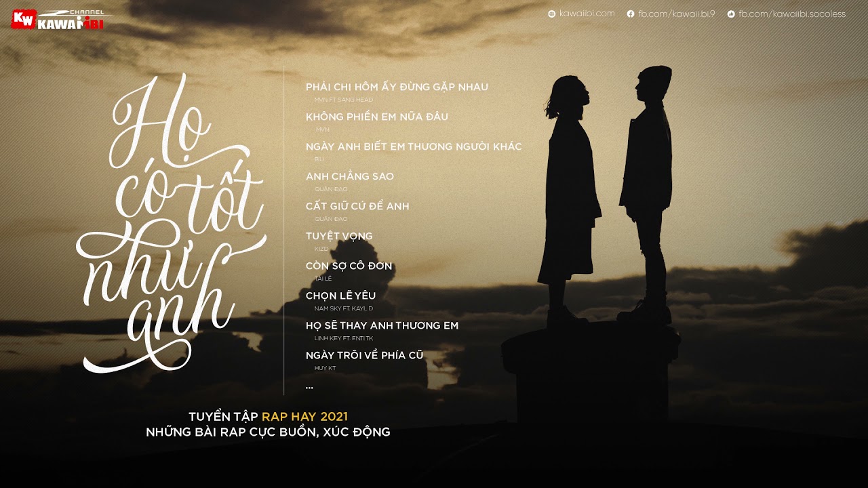This screenshot has width=868, height=488.
Task: Click the icon before fb.com/kawaiibi.socoless
Action: [731, 14]
